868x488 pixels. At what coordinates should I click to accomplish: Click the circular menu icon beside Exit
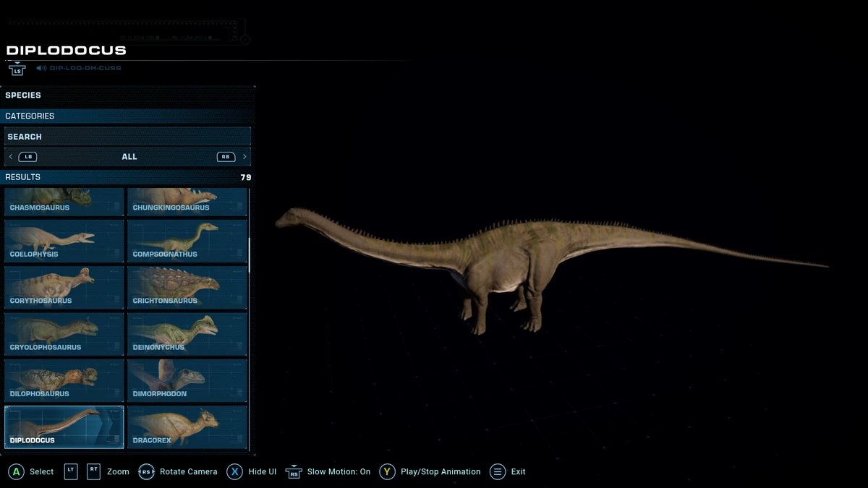pyautogui.click(x=497, y=471)
